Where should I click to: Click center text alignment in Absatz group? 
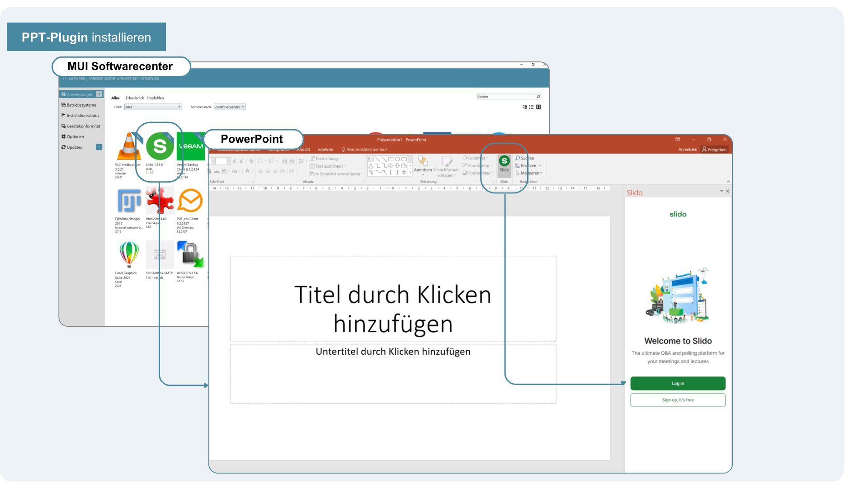(268, 171)
